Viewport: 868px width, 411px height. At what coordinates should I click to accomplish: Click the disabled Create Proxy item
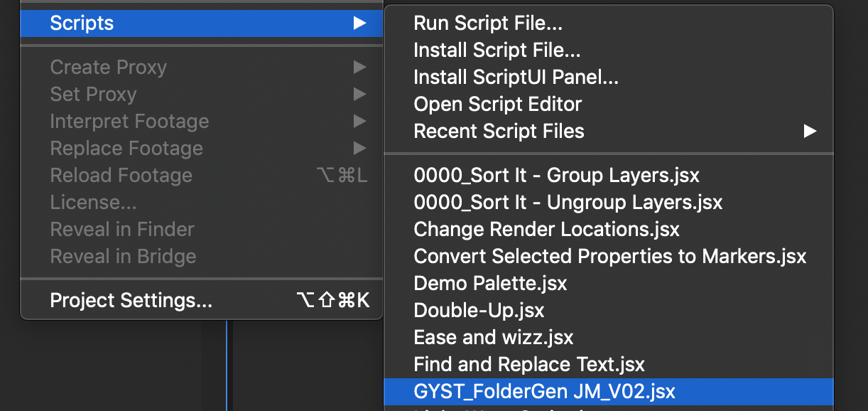coord(202,68)
